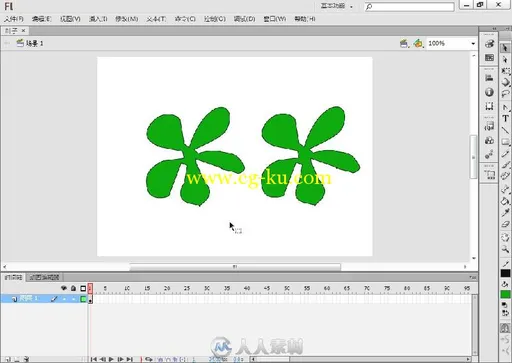This screenshot has height=363, width=512.
Task: Choose the Eraser tool
Action: (x=505, y=224)
